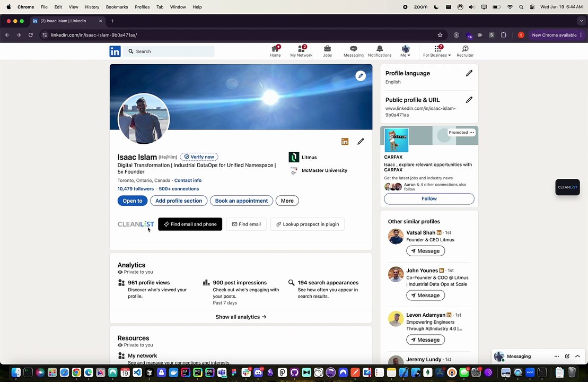Follow CARFAX
The image size is (588, 382).
coord(429,198)
